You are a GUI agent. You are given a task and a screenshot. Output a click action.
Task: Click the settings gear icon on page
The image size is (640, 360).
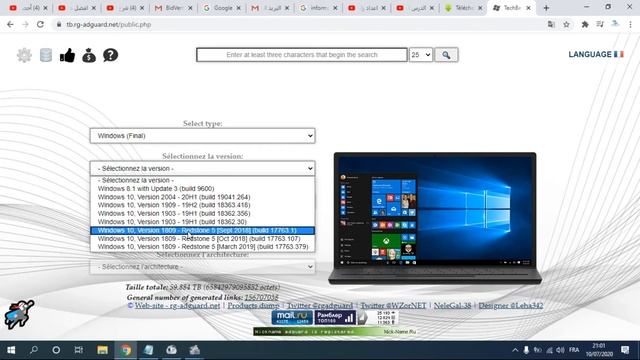(24, 55)
